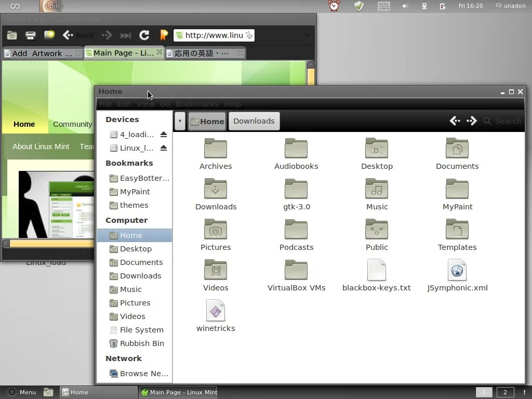Open unadon user menu in top panel
Screen dimensions: 532x399
pos(511,6)
